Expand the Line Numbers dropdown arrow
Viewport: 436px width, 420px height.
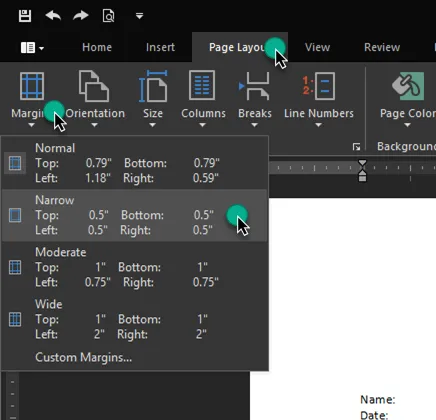318,125
